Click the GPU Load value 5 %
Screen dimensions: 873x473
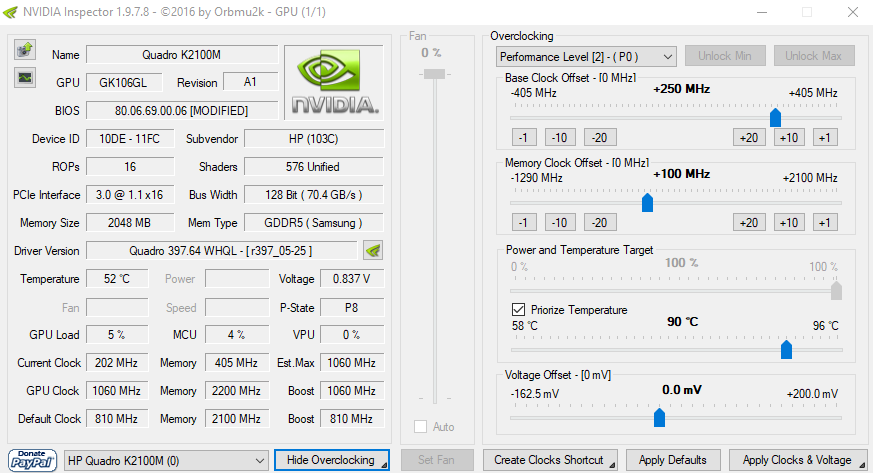(x=117, y=334)
